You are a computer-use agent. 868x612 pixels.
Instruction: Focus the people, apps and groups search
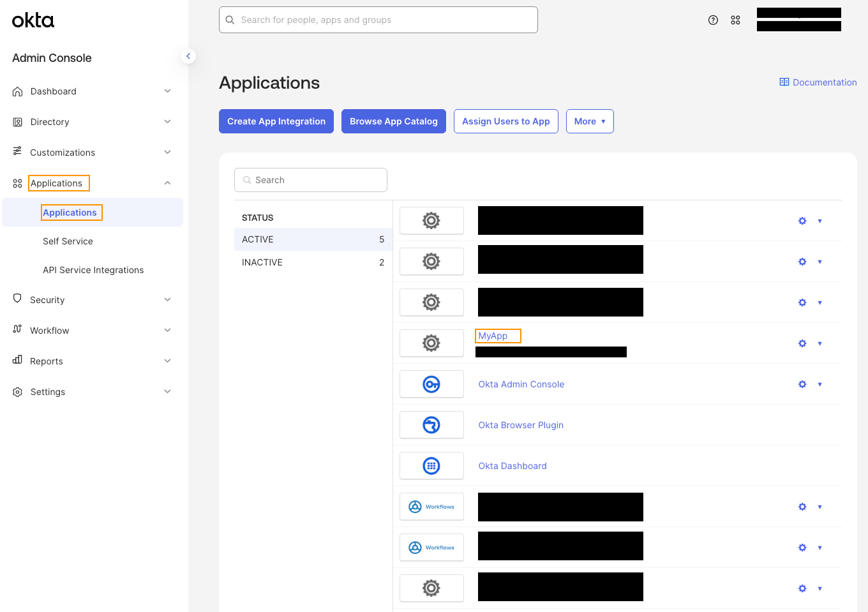click(378, 20)
